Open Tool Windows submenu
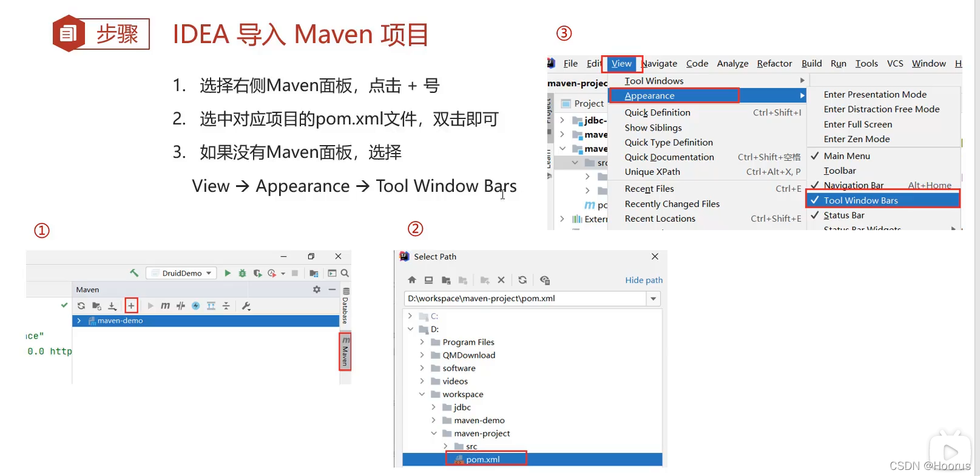Viewport: 980px width, 476px height. pyautogui.click(x=708, y=81)
